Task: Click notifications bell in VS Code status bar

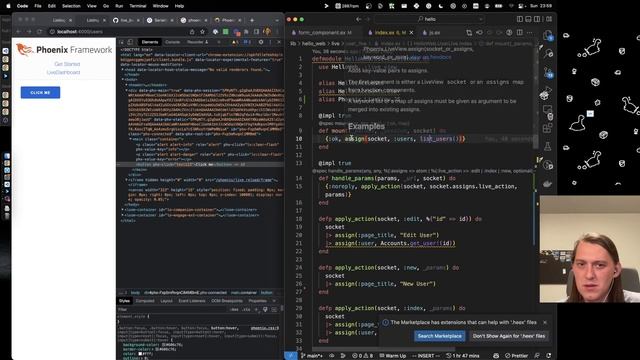Action: [x=549, y=356]
